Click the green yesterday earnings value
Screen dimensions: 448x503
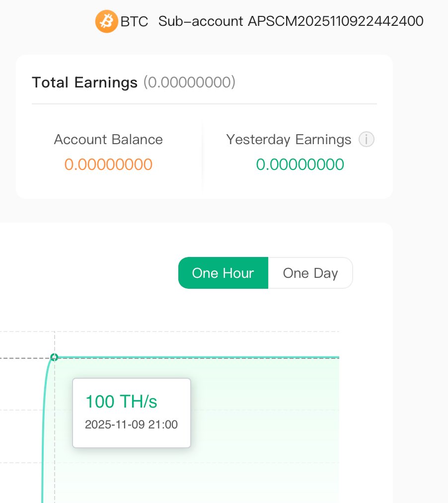click(x=300, y=165)
